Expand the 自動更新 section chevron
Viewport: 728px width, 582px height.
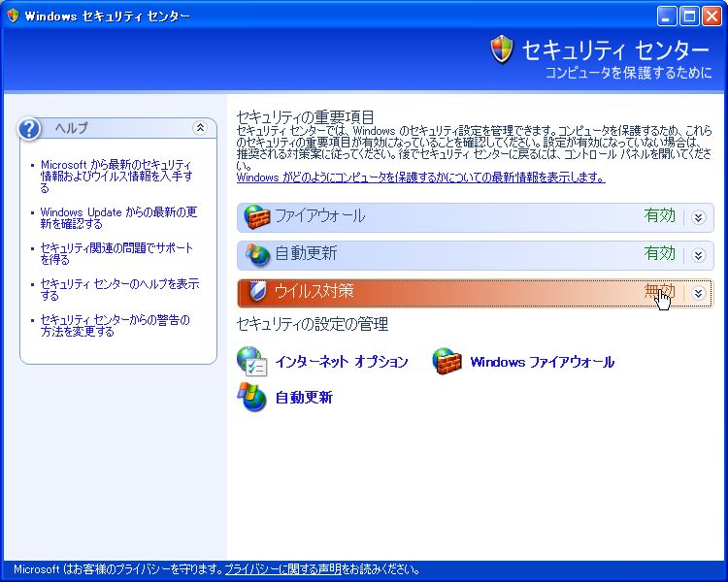tap(698, 255)
